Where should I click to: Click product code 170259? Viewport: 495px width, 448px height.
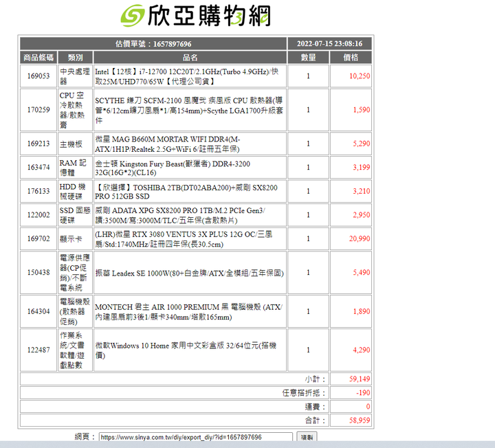pyautogui.click(x=38, y=110)
